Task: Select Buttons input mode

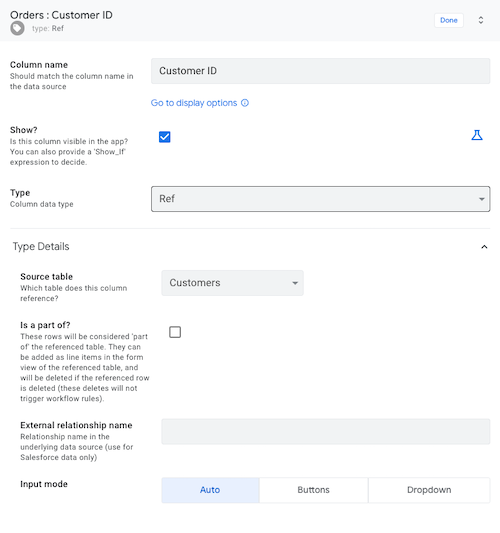Action: [x=313, y=490]
